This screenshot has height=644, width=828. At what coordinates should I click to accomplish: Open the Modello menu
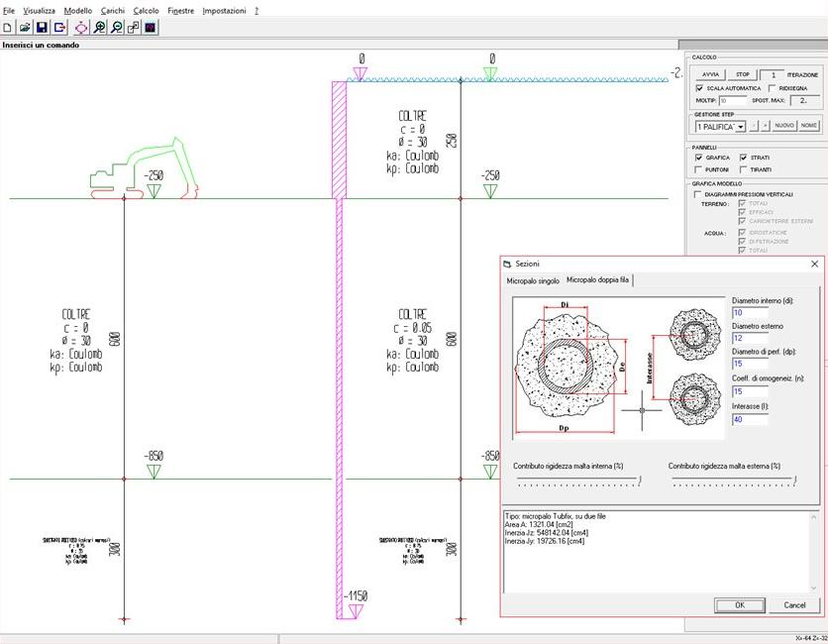click(x=77, y=10)
